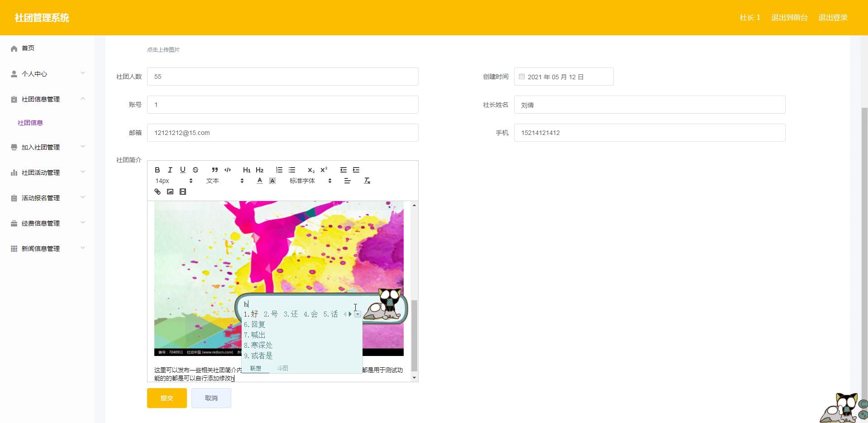Insert a code block
The width and height of the screenshot is (868, 423).
pyautogui.click(x=228, y=170)
